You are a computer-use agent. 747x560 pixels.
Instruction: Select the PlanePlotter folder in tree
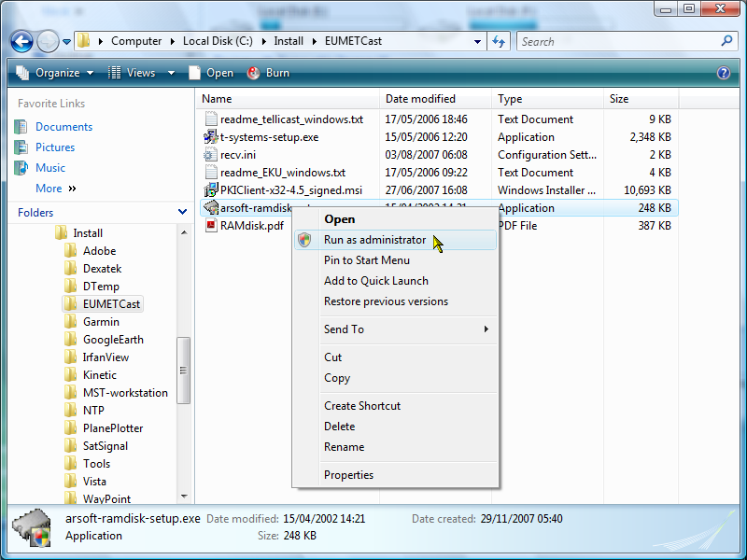click(x=112, y=428)
